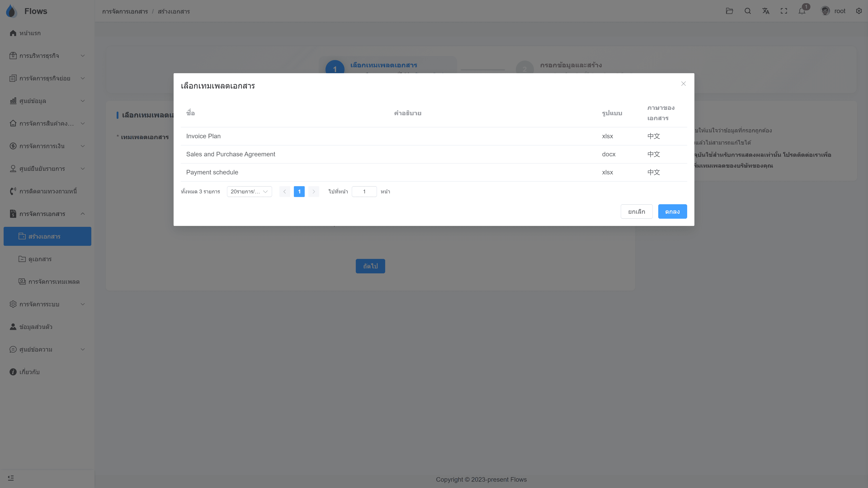Open the 20รายการ page-size dropdown
Image resolution: width=868 pixels, height=488 pixels.
[x=249, y=191]
